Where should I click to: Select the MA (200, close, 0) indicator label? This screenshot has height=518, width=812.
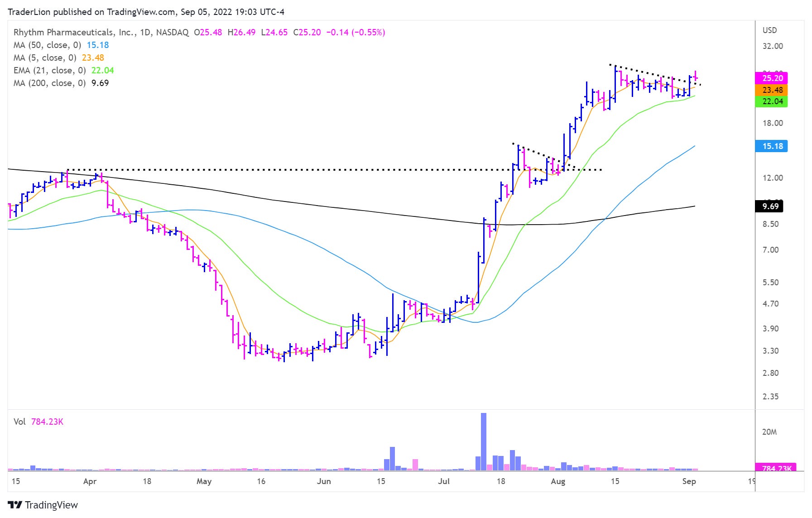click(50, 83)
